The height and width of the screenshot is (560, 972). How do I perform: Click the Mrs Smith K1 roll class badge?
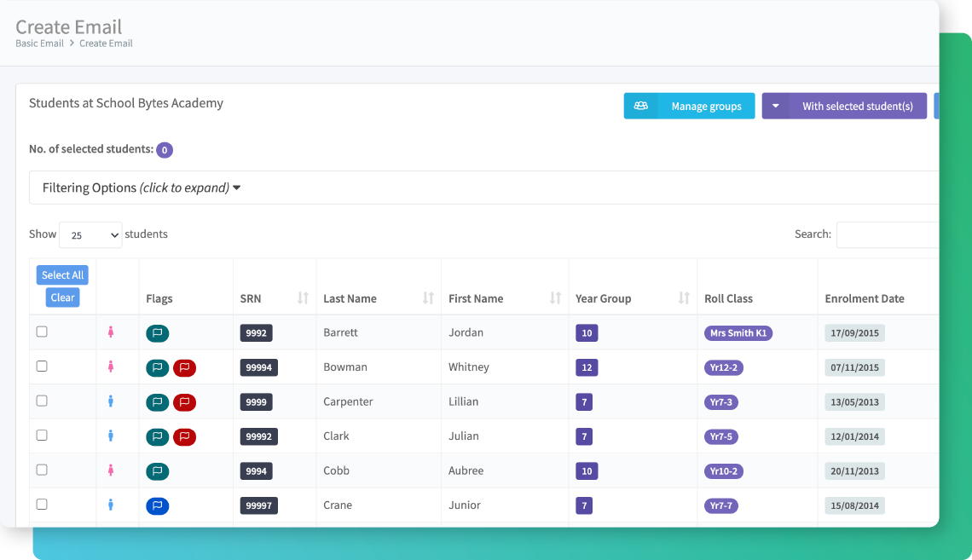[x=738, y=333]
